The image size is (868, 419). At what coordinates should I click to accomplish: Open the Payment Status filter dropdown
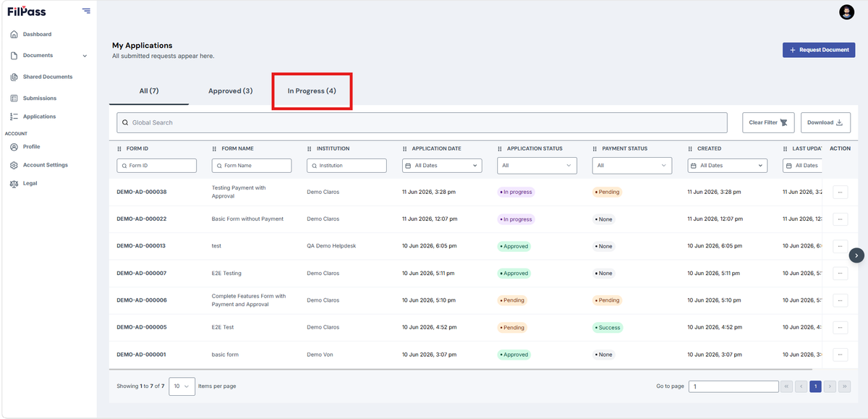tap(632, 166)
